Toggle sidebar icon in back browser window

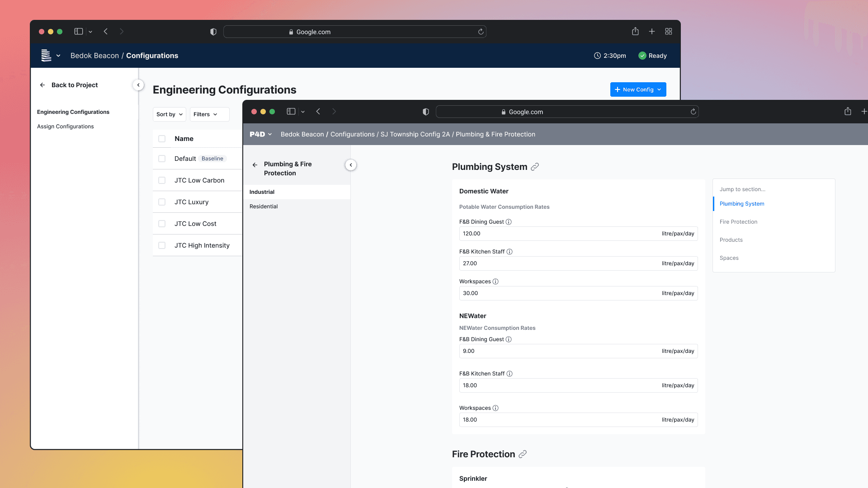pos(79,32)
